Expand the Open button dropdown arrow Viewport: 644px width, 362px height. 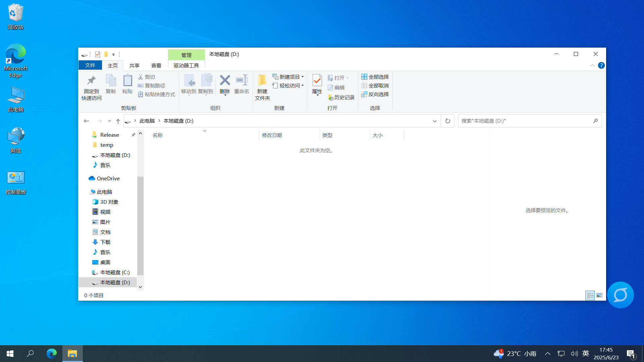[347, 78]
